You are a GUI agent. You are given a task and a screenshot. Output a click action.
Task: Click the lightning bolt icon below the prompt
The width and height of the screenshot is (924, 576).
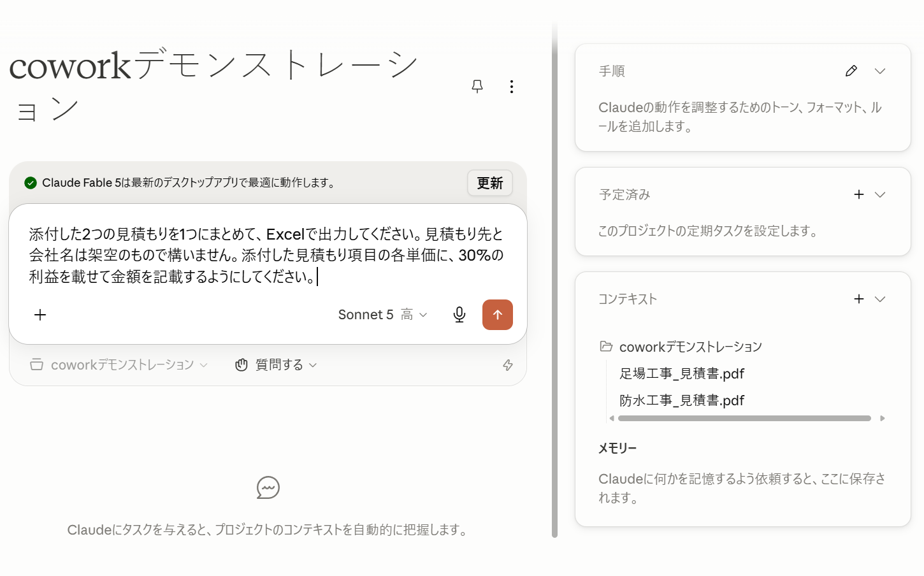tap(508, 365)
